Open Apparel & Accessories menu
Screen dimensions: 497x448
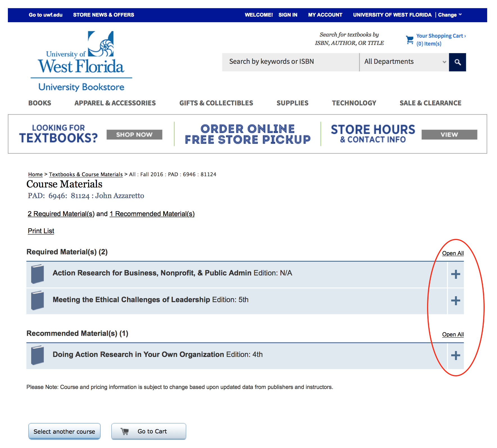[x=115, y=103]
